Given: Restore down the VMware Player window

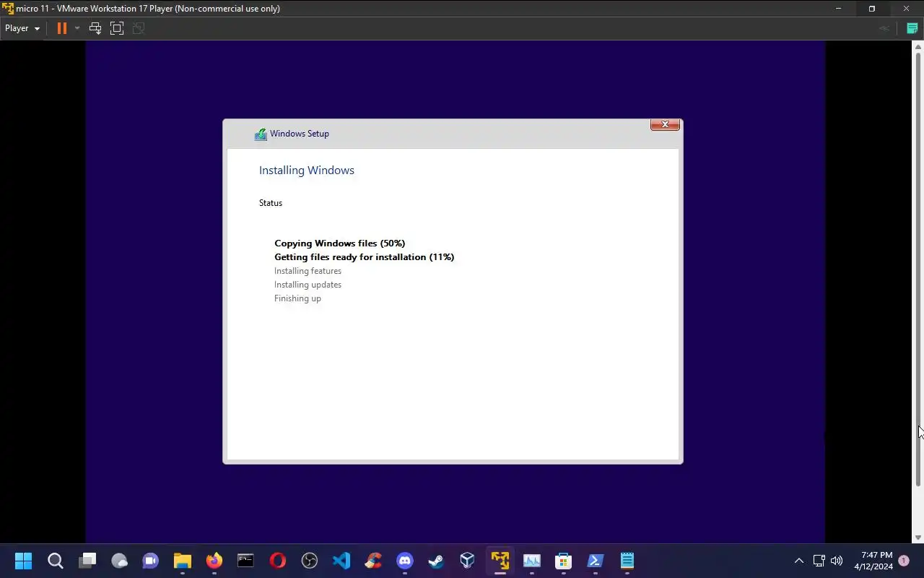Looking at the screenshot, I should 872,9.
